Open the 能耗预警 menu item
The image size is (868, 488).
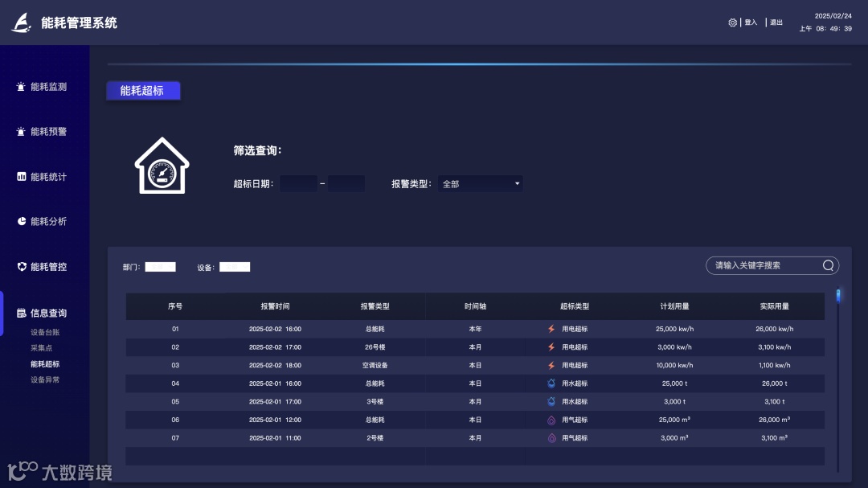click(x=49, y=132)
